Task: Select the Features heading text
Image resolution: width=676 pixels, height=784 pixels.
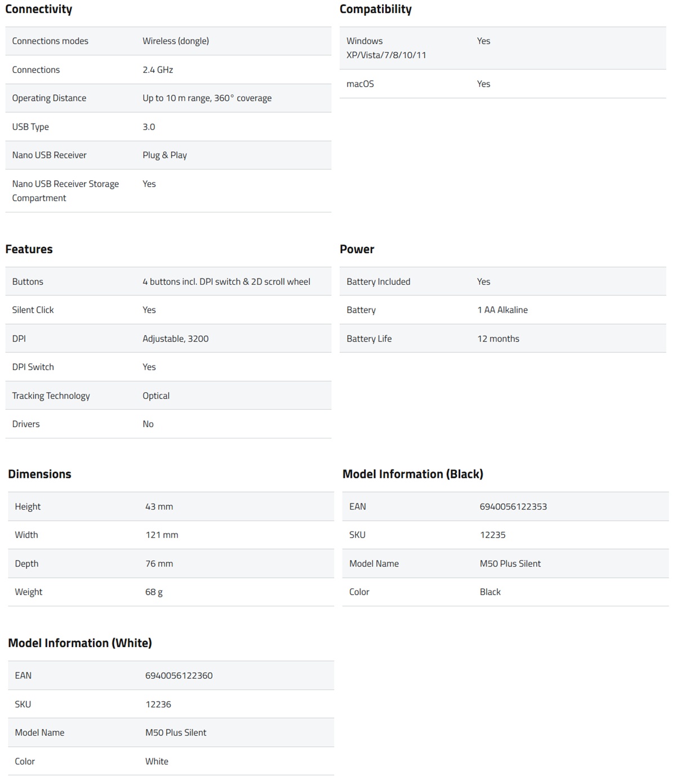Action: click(29, 249)
